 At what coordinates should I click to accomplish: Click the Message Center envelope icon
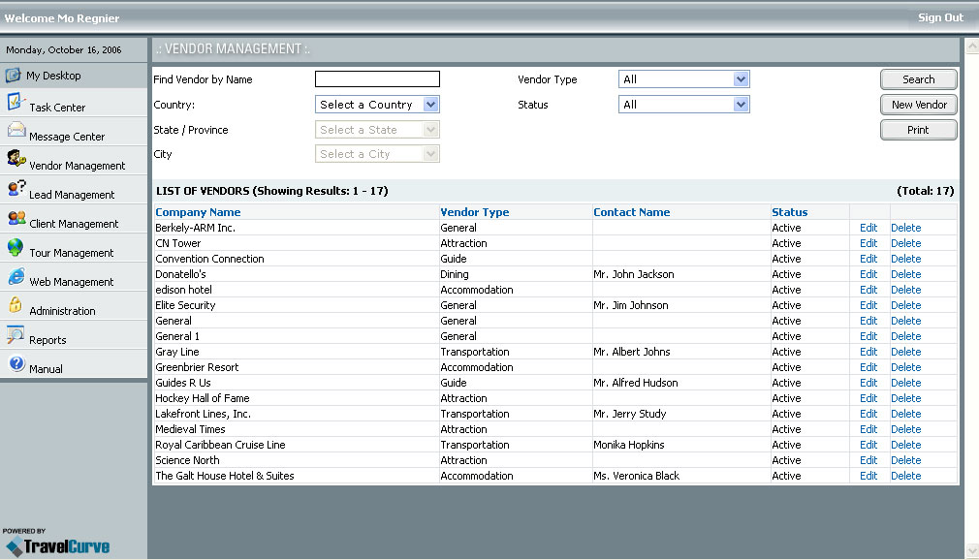[x=16, y=129]
